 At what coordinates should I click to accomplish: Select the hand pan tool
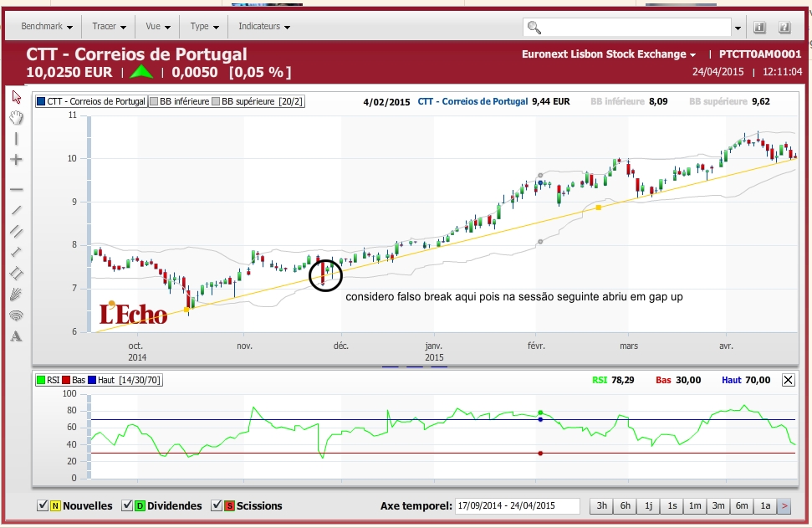[x=17, y=118]
